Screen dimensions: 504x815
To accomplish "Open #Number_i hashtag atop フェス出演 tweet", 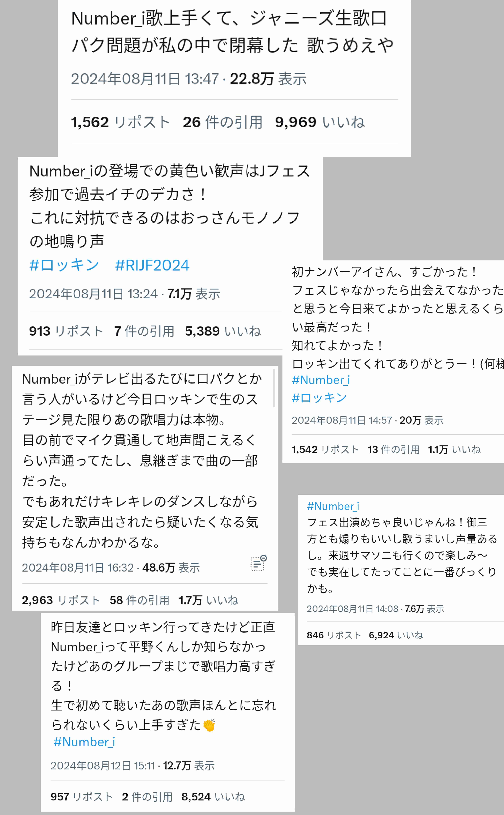I will 333,506.
